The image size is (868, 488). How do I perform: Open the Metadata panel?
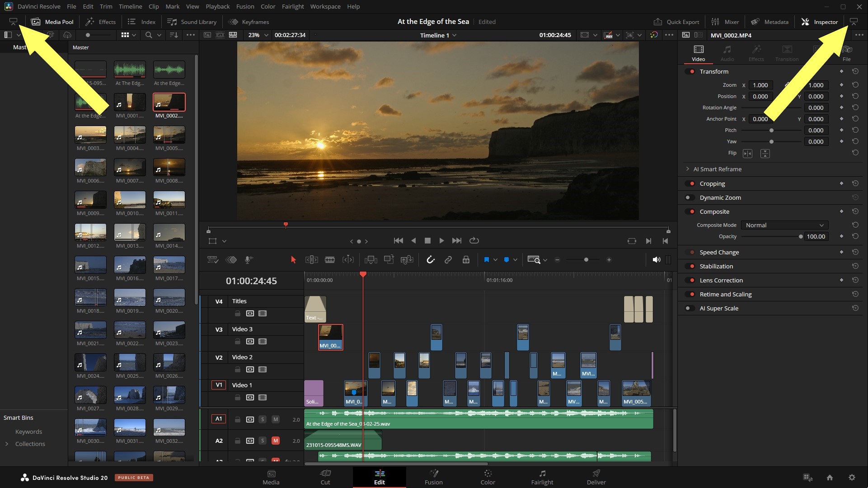pos(770,22)
